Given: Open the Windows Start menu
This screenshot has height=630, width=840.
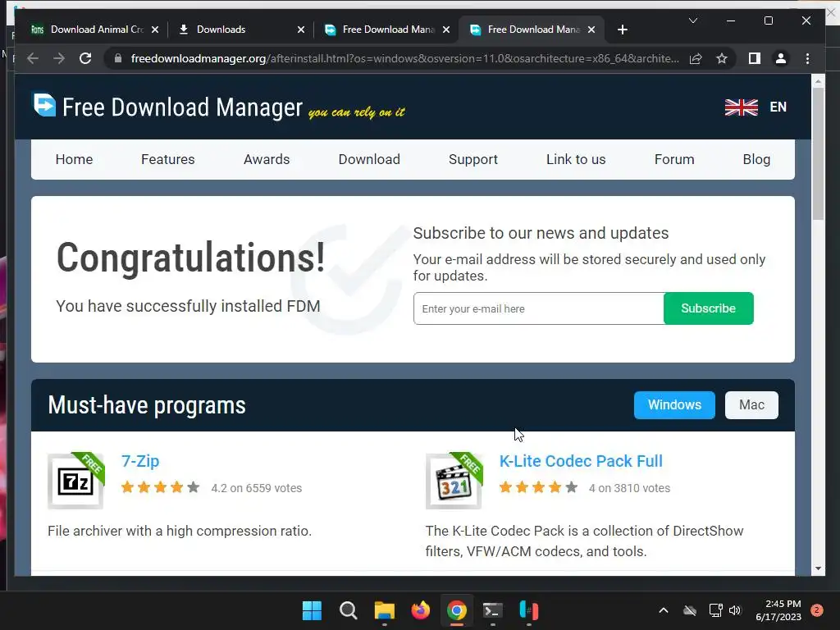Looking at the screenshot, I should click(312, 610).
